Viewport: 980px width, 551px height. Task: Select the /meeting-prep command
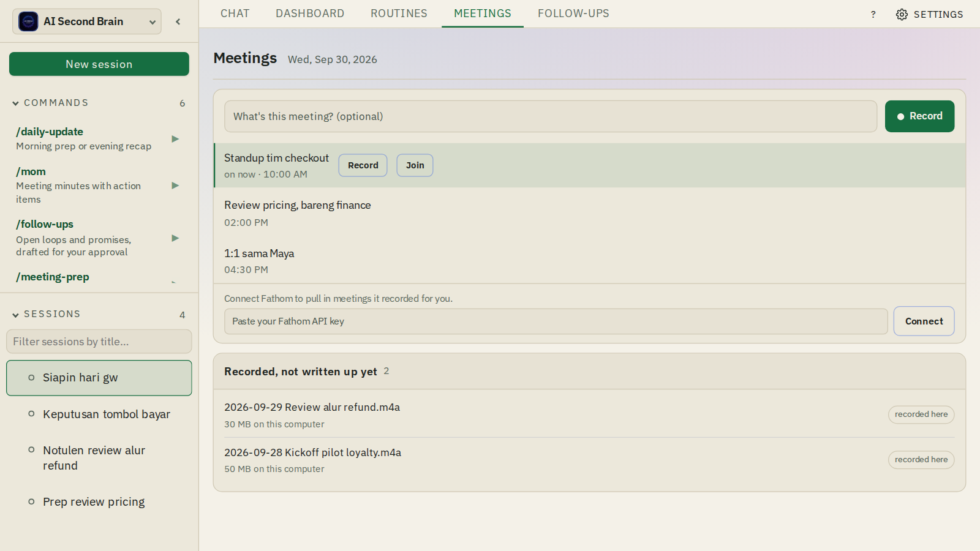click(53, 277)
